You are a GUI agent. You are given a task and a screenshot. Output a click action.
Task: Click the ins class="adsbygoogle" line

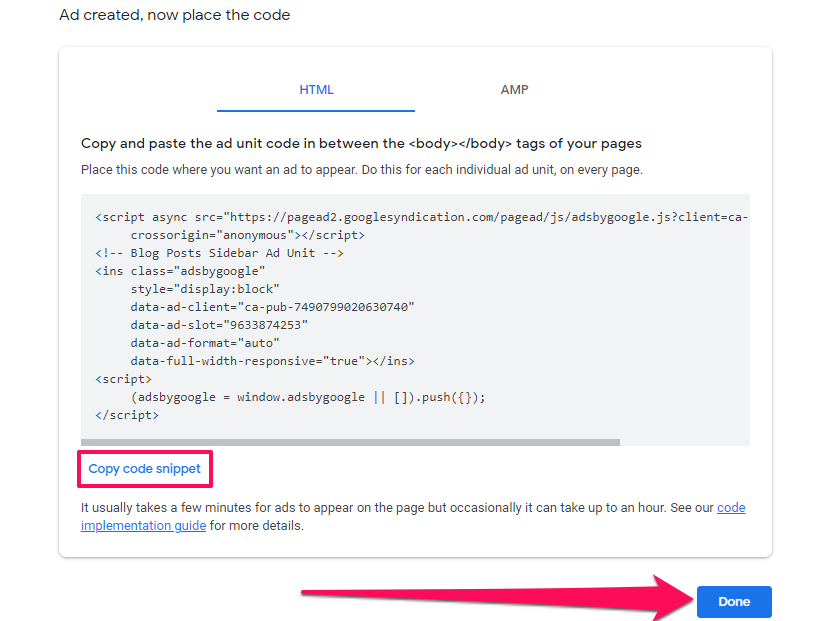point(180,271)
